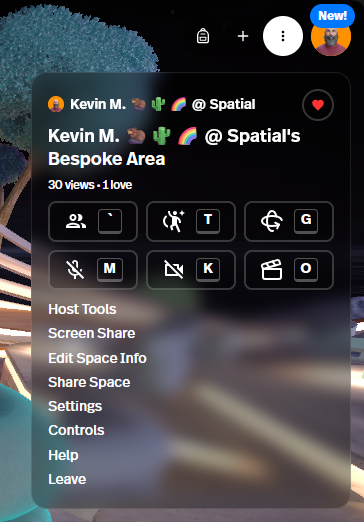Love this space with the heart button
Image resolution: width=364 pixels, height=522 pixels.
click(318, 105)
